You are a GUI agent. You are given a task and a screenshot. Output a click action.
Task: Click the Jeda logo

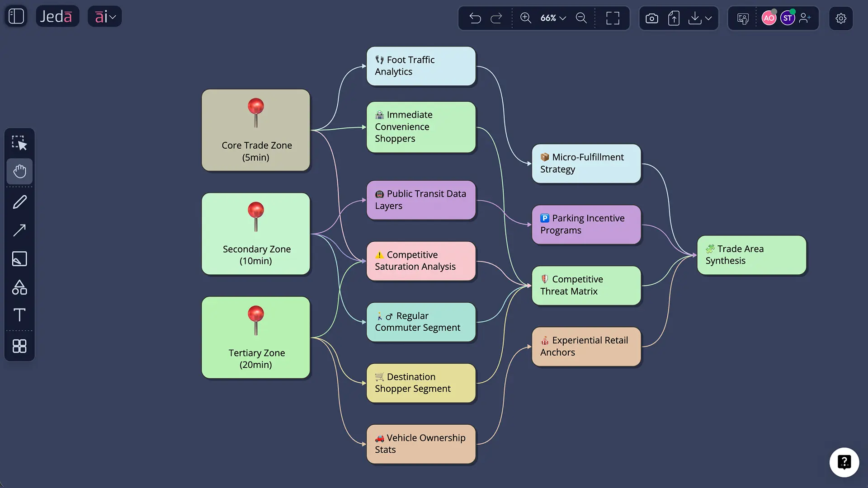(57, 16)
